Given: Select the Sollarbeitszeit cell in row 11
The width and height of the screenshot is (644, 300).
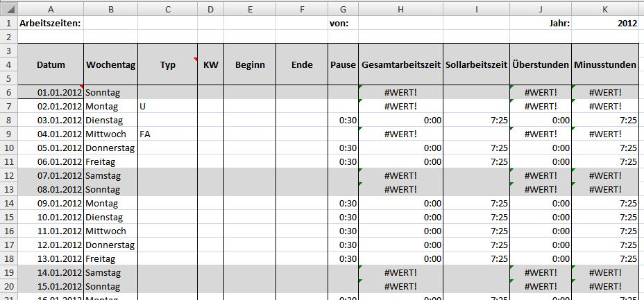Looking at the screenshot, I should [477, 161].
